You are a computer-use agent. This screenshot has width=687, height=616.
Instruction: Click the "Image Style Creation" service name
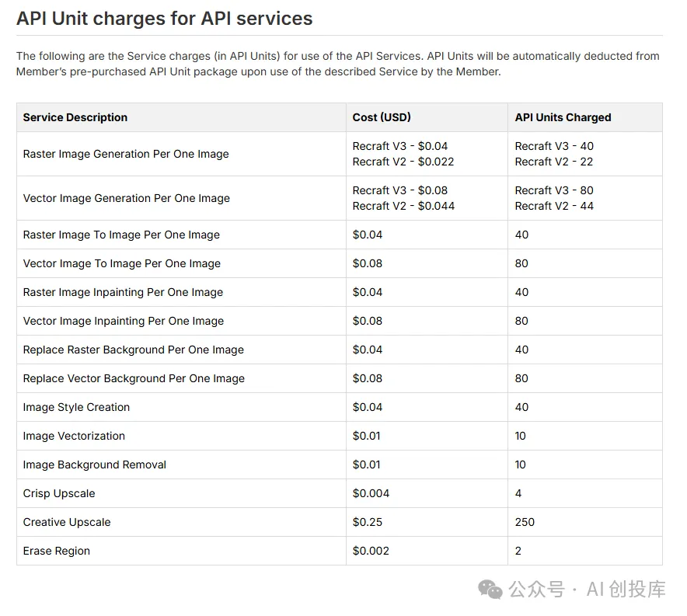(76, 408)
